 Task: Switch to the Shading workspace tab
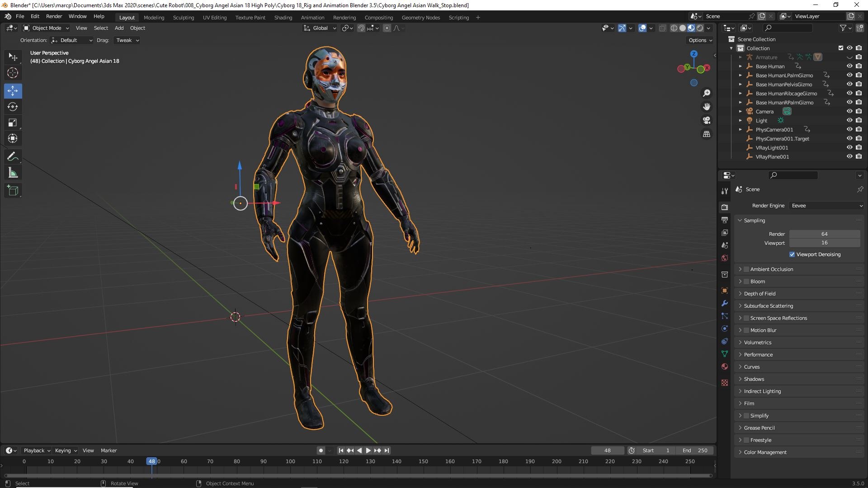(x=283, y=18)
